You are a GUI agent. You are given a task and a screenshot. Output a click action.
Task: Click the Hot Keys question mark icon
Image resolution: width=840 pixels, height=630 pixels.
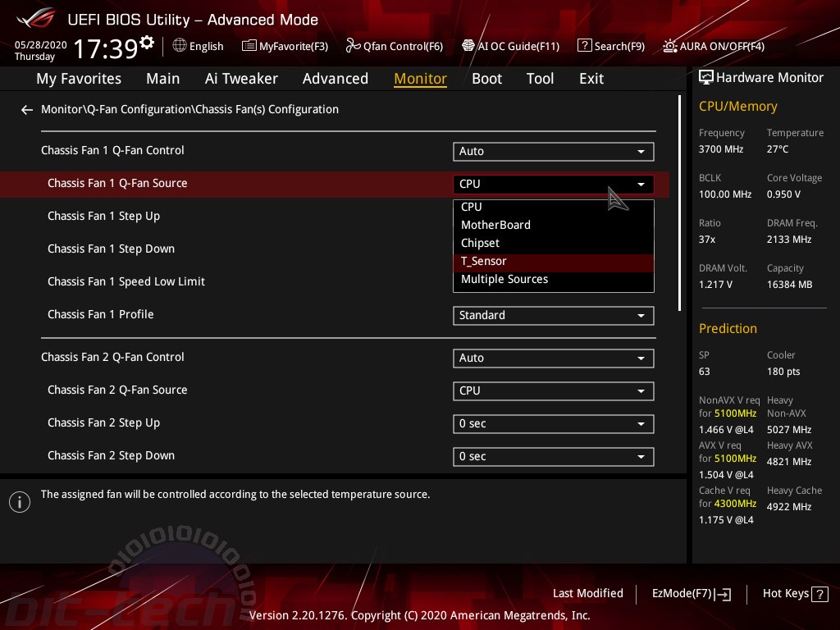(x=819, y=594)
